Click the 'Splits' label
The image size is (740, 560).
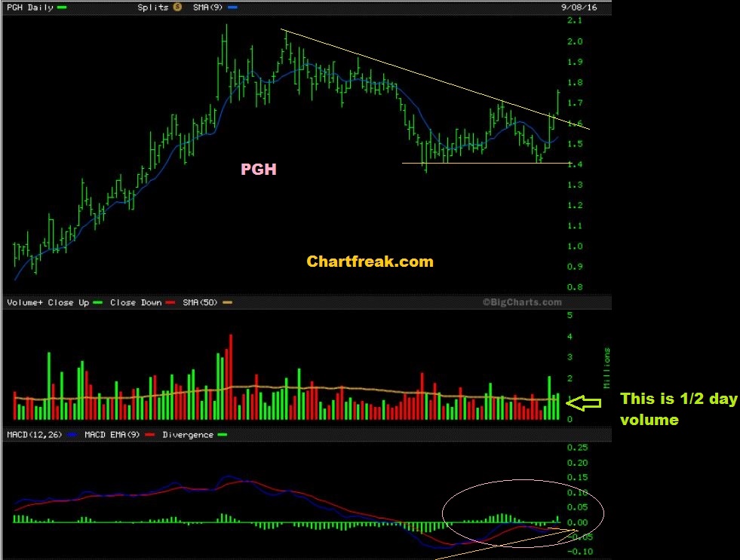tap(153, 7)
